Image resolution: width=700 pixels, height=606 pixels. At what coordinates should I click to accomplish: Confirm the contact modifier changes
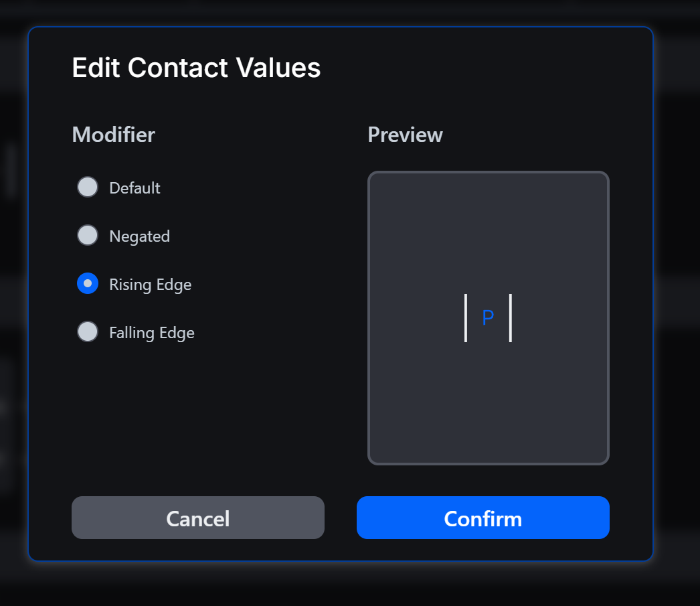(483, 518)
